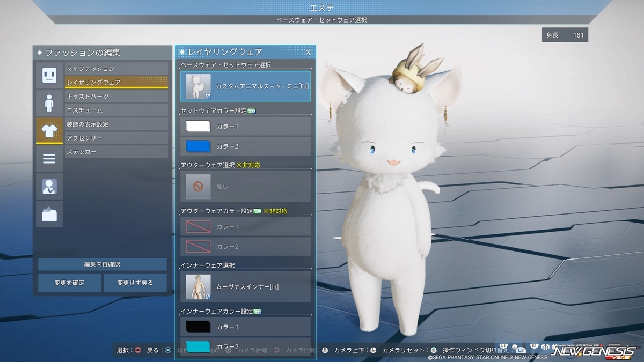Click the 選択 circle button hint
The height and width of the screenshot is (362, 644).
click(129, 350)
